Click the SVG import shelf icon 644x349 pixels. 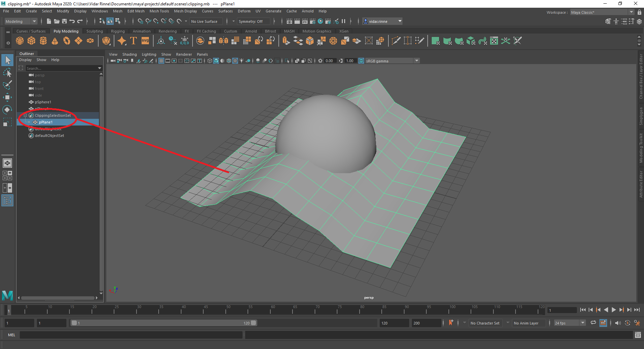click(x=145, y=41)
